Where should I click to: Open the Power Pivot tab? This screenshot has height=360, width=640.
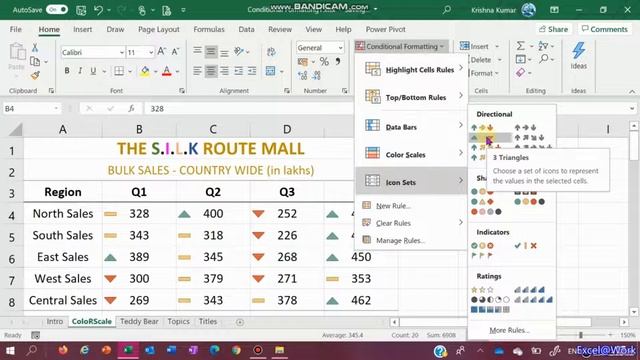coord(385,29)
